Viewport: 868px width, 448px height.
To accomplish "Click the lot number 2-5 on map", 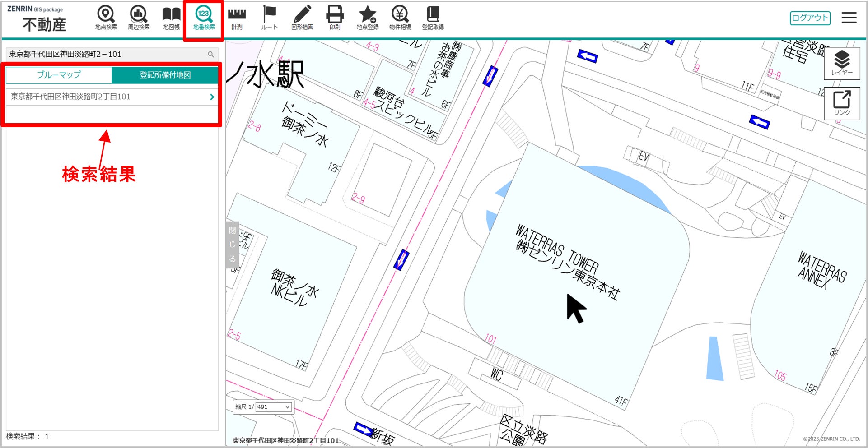I will click(x=234, y=335).
